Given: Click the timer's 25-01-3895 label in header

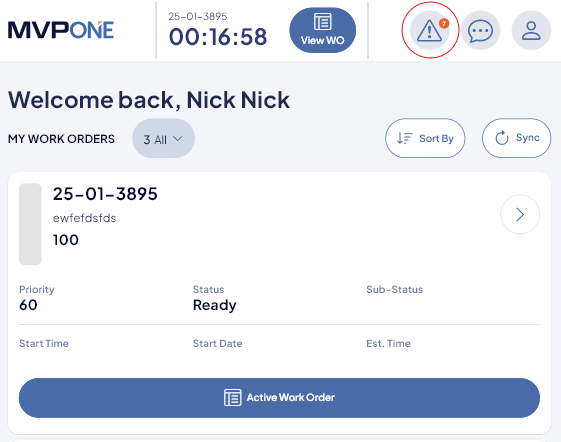Looking at the screenshot, I should (x=198, y=16).
